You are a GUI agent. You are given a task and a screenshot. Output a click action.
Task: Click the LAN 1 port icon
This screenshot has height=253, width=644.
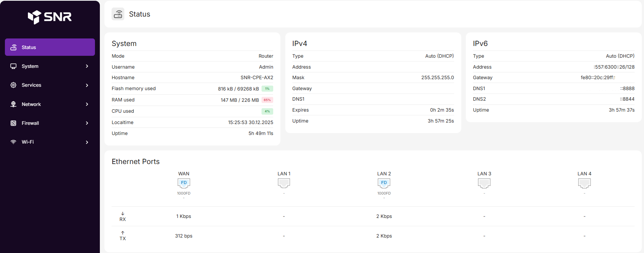coord(284,183)
